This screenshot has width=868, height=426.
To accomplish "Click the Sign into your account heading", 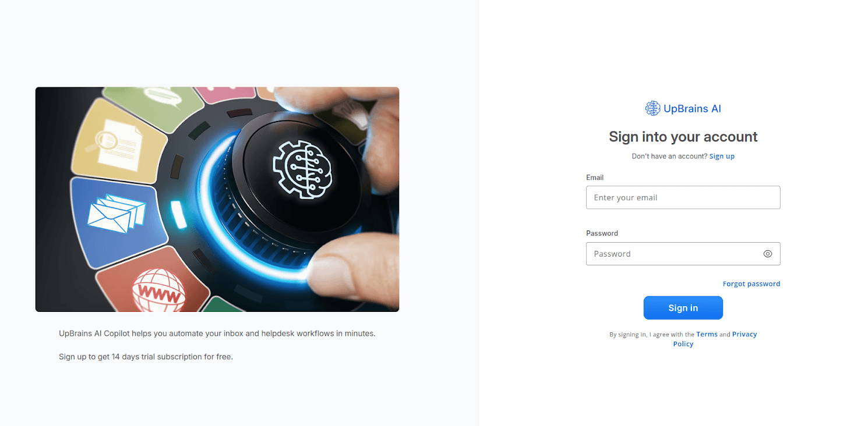I will [683, 137].
